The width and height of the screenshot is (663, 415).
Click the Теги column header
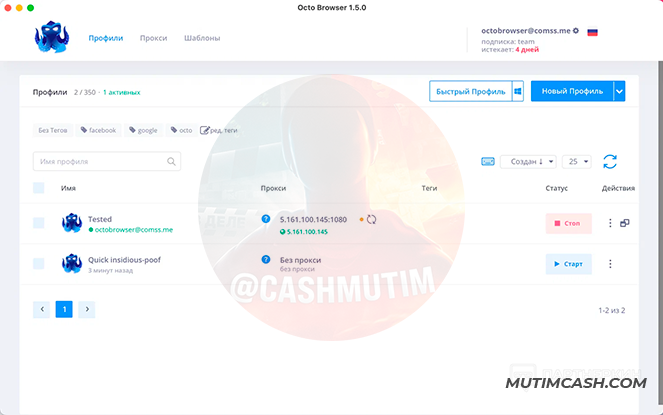[429, 188]
